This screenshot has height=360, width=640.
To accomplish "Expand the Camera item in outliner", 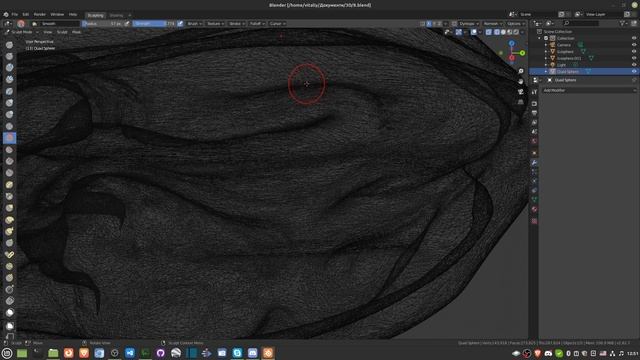I will point(546,45).
